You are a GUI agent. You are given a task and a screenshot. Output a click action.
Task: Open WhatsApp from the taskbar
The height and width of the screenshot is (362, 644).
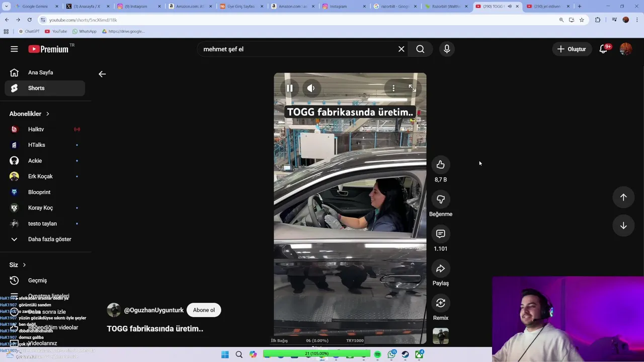391,354
